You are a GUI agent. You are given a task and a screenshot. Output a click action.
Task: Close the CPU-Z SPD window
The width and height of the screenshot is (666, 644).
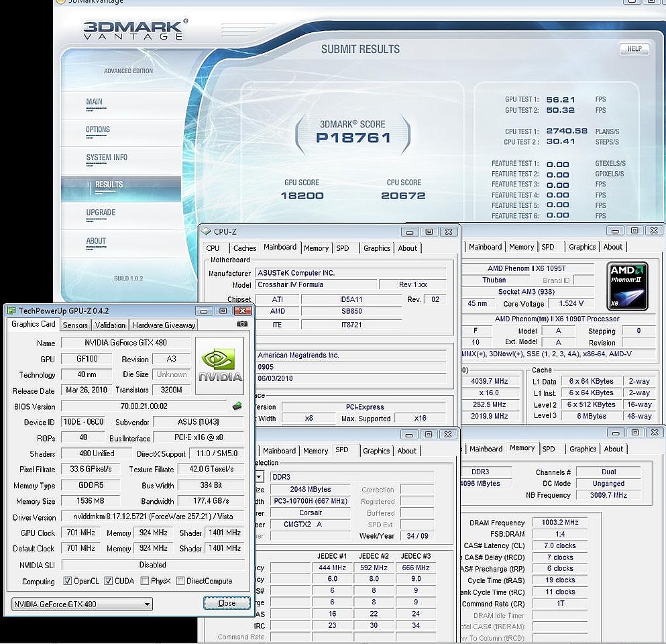point(447,435)
